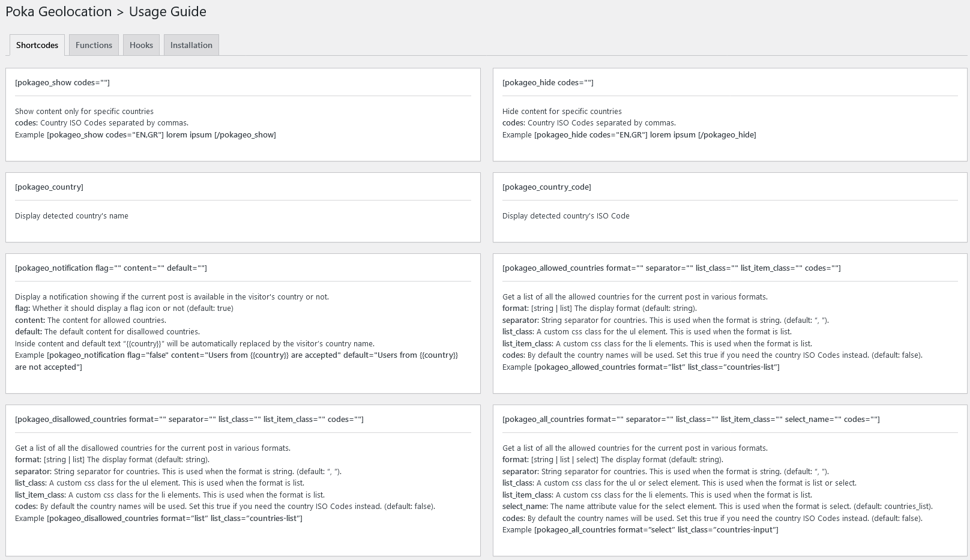Click the pokageo_all_countries shortcode heading
970x560 pixels.
pos(691,420)
